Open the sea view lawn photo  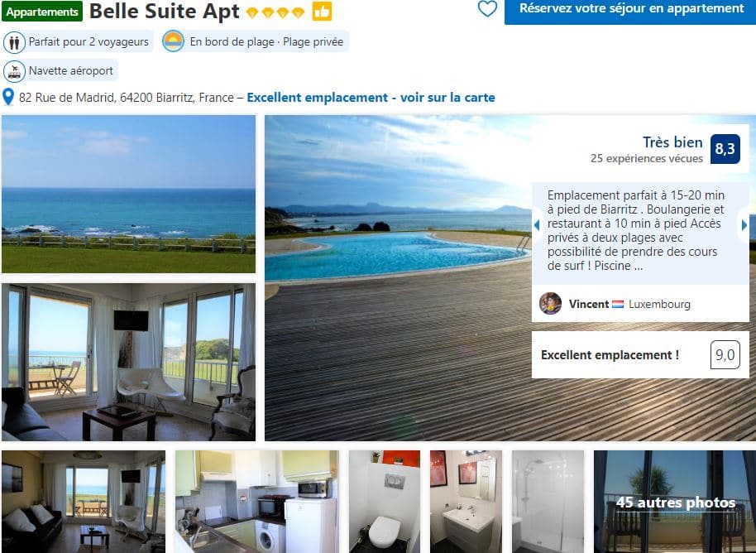click(x=129, y=194)
